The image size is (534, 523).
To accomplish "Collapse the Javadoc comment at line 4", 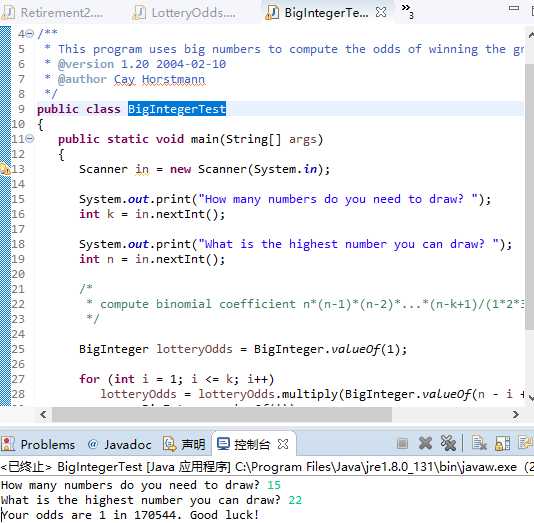I will (30, 34).
